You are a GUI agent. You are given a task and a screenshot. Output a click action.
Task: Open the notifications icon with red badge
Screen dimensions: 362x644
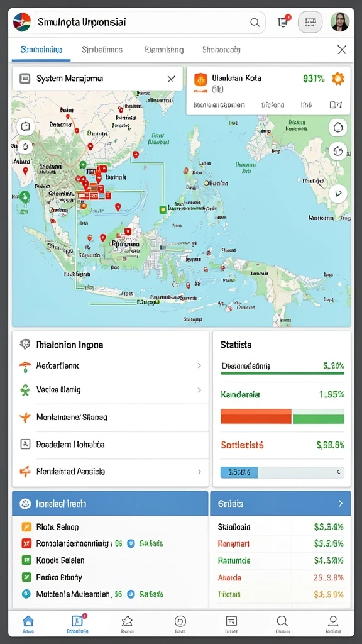[x=283, y=21]
